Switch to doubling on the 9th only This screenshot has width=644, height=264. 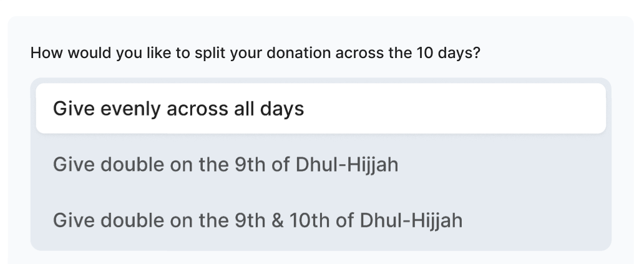321,164
